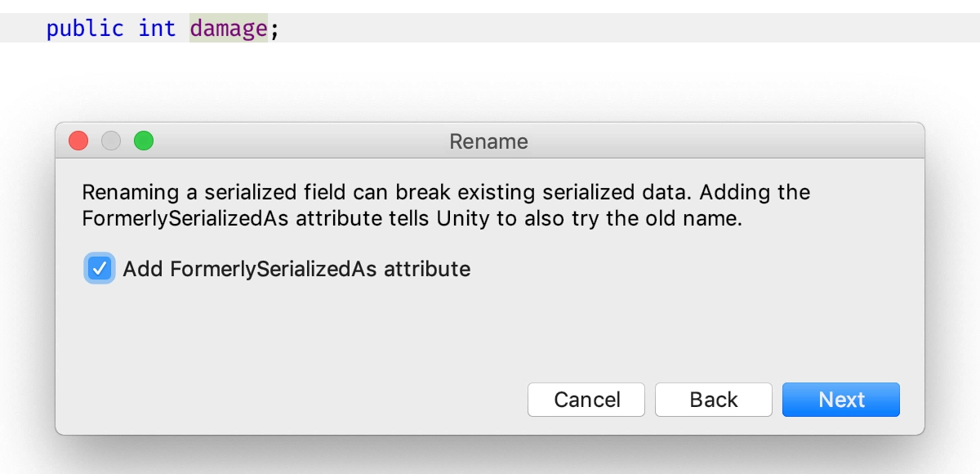
Task: Cancel the Rename dialog
Action: (586, 400)
